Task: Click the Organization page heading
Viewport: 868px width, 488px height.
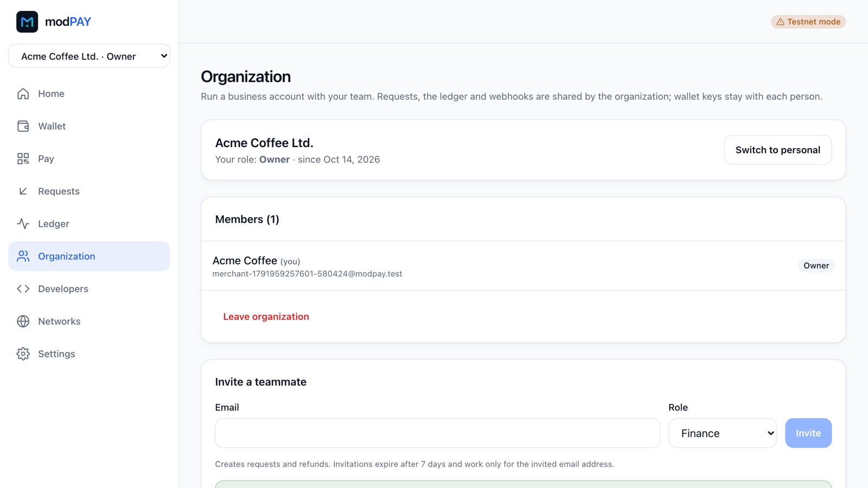Action: point(246,76)
